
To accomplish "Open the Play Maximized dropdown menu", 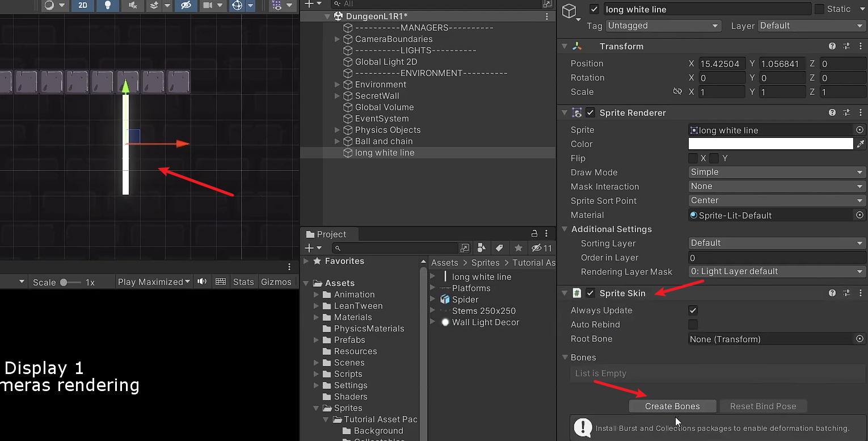I will [153, 282].
